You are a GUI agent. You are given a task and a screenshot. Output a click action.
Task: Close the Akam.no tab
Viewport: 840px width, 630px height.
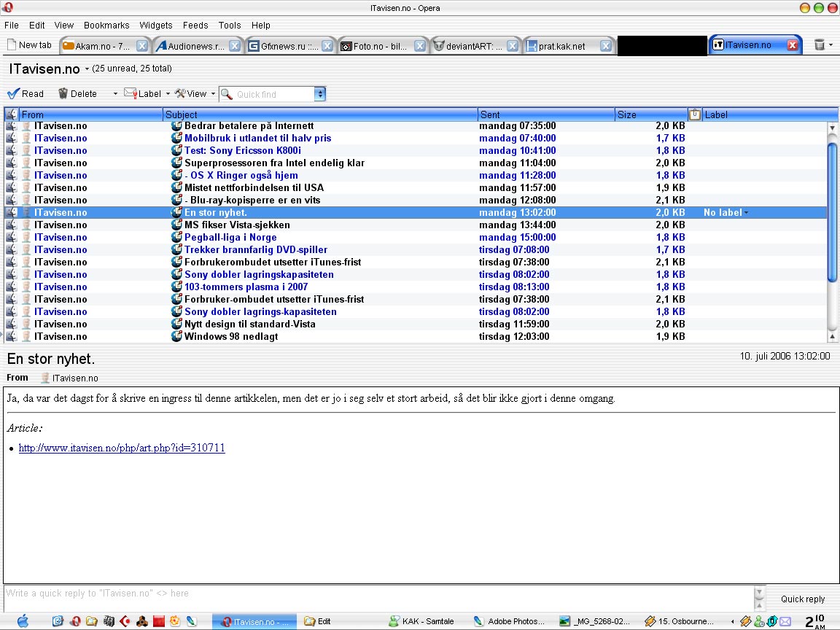click(x=142, y=46)
